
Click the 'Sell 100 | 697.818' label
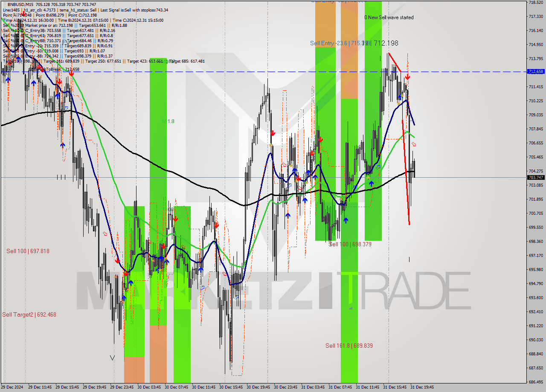[x=28, y=251]
